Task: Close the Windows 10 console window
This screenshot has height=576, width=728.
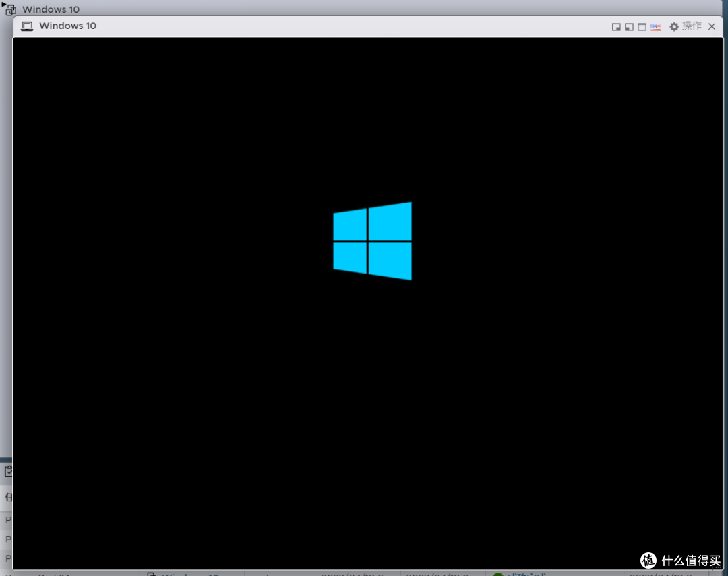Action: click(x=712, y=27)
